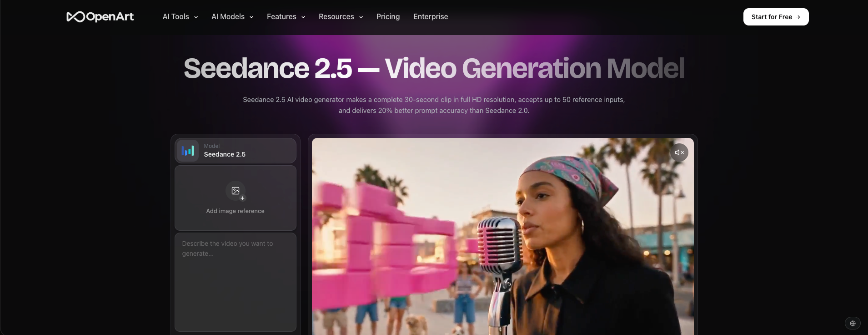Viewport: 868px width, 335px height.
Task: Click the video description prompt field
Action: 236,282
